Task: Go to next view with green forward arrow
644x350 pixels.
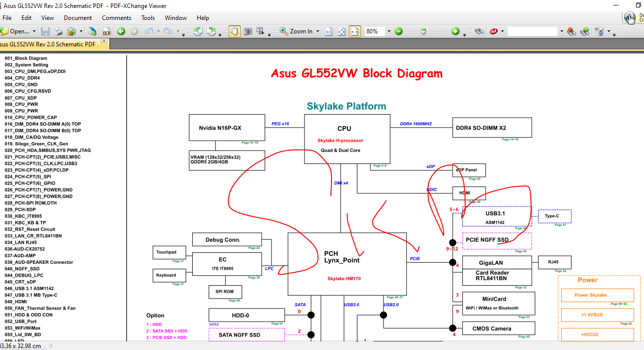Action: click(133, 31)
